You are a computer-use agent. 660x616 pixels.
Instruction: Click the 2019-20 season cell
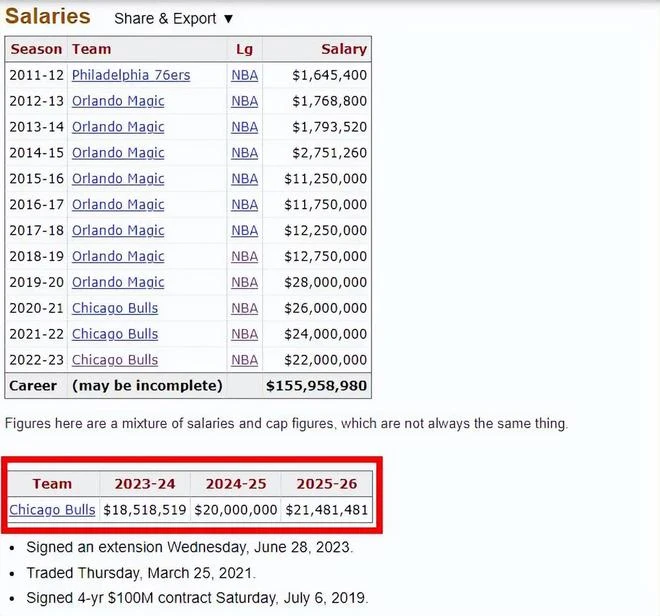click(x=36, y=282)
